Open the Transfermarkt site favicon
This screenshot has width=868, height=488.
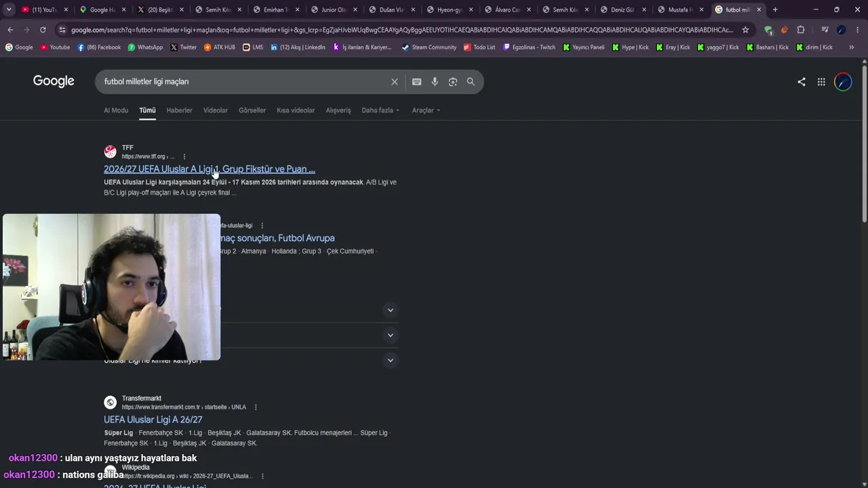110,403
